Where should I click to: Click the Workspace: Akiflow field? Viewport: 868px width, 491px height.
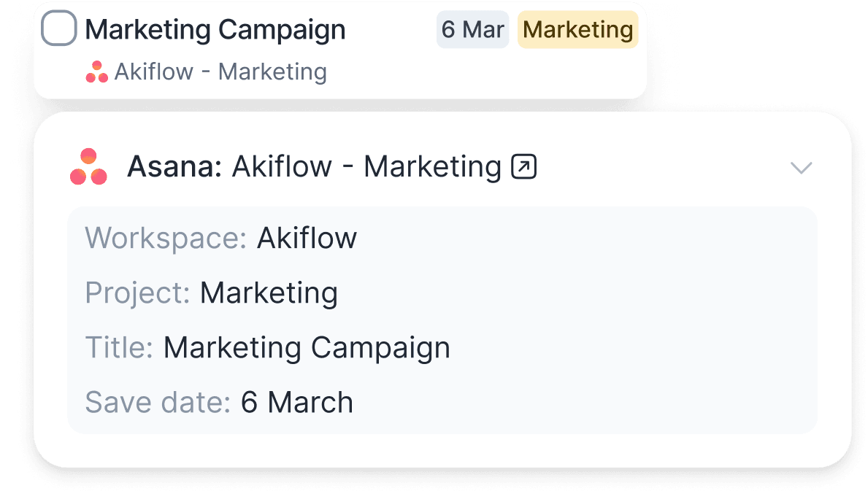pyautogui.click(x=220, y=238)
